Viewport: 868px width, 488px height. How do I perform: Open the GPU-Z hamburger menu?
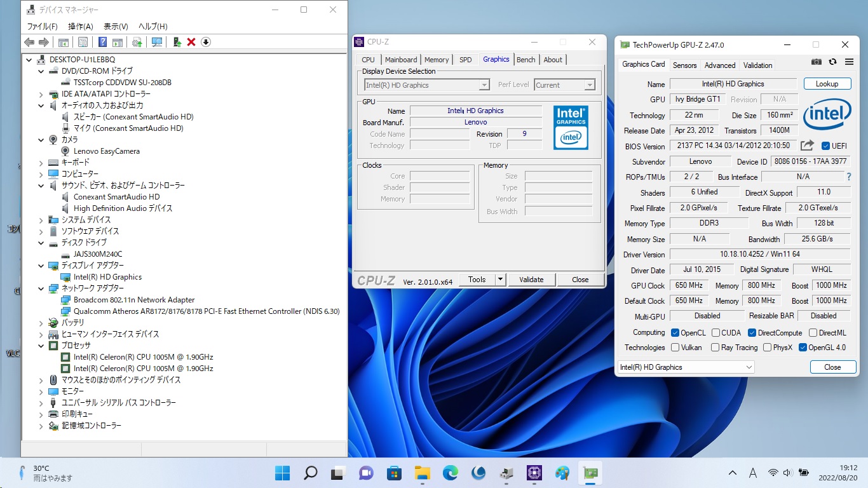click(x=849, y=62)
